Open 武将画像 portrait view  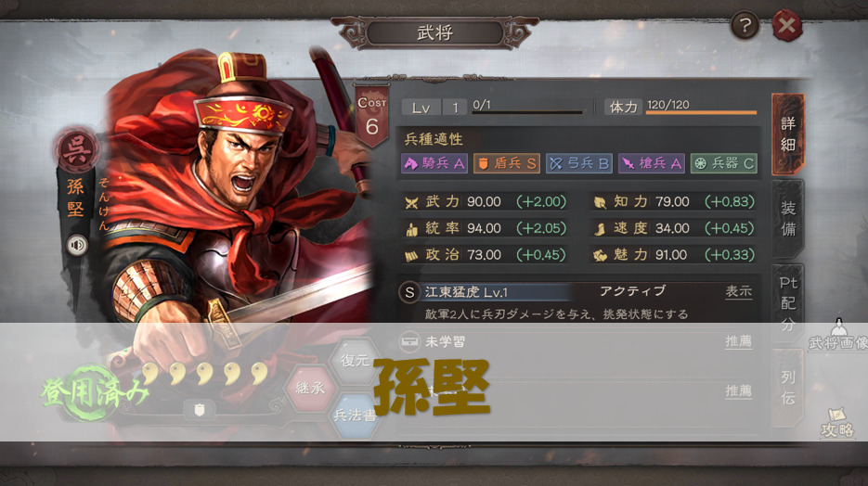point(838,335)
